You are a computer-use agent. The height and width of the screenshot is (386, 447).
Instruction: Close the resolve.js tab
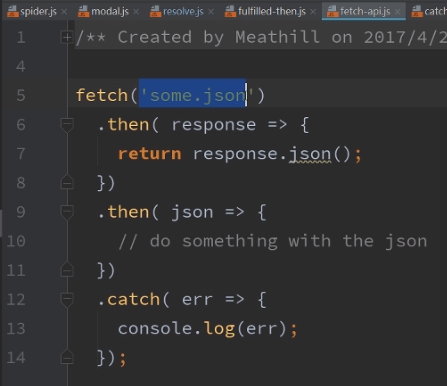pos(211,12)
